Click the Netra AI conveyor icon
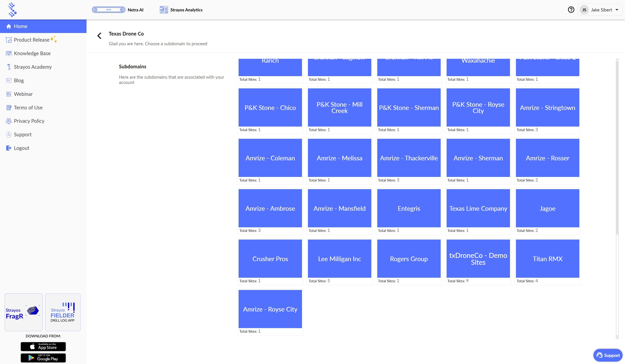Viewport: 625px width, 364px height. coord(109,10)
